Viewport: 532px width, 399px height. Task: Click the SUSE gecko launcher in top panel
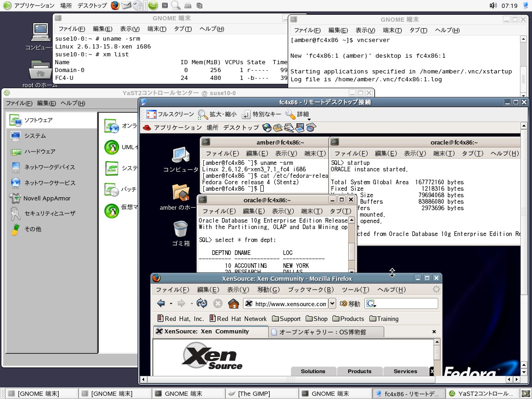153,6
